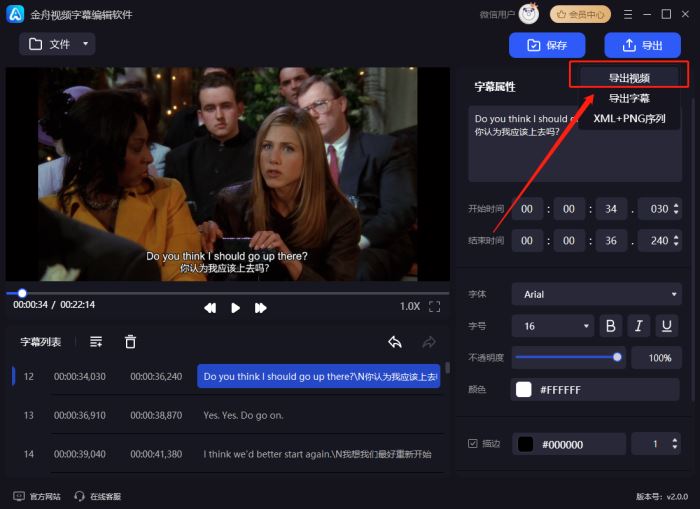Select subtitle row 12 text

[x=319, y=376]
